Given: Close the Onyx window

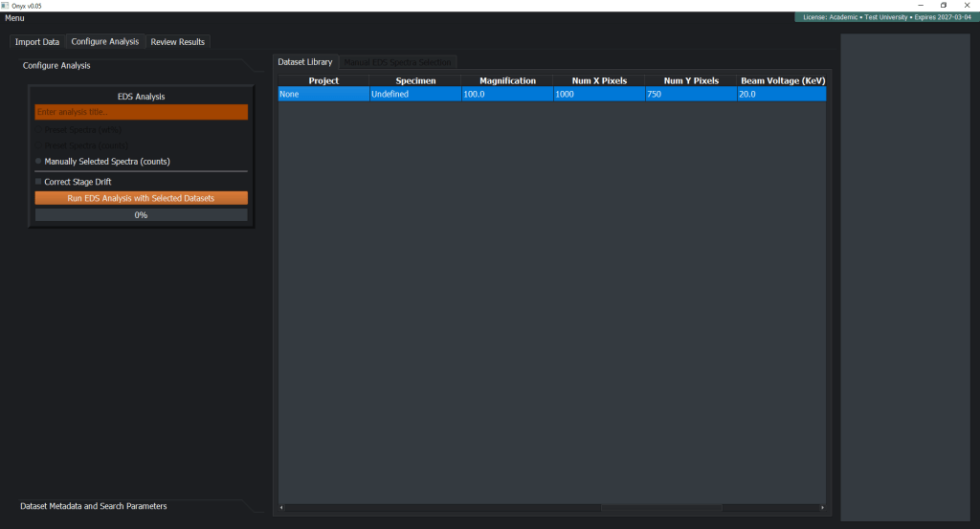Looking at the screenshot, I should click(967, 5).
